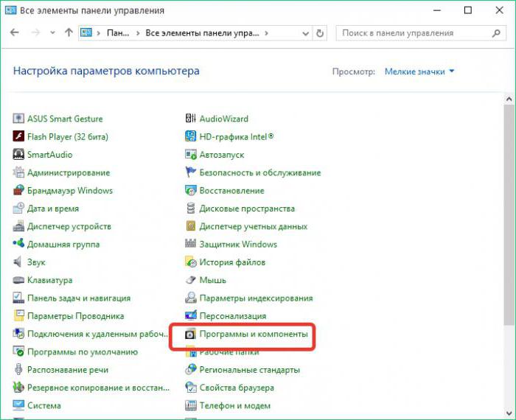Open the Подключения к удаленным рабочим столам icon
The image size is (516, 420).
(18, 334)
